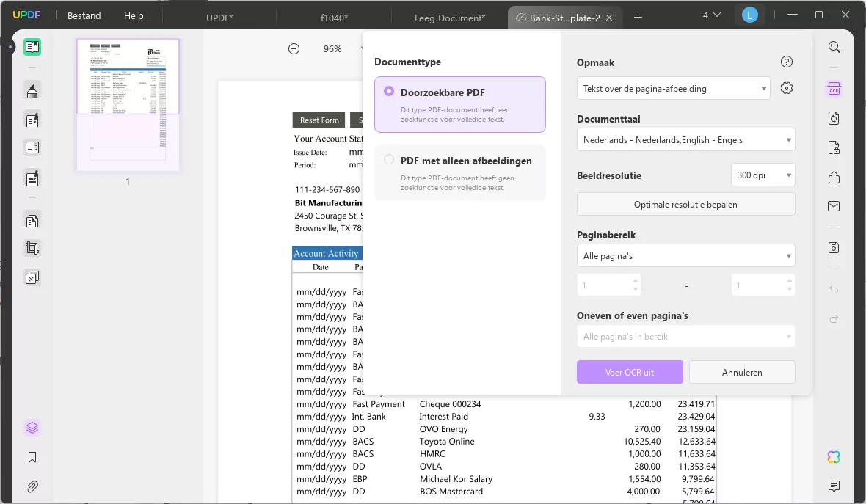Screen dimensions: 866x504
Task: Click the UPDF logo
Action: 26,15
